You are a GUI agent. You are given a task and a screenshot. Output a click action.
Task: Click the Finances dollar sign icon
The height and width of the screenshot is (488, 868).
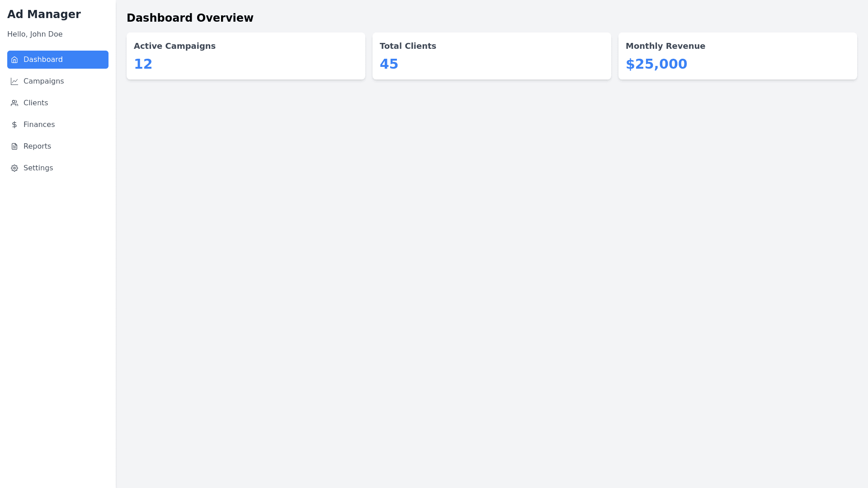click(x=14, y=125)
